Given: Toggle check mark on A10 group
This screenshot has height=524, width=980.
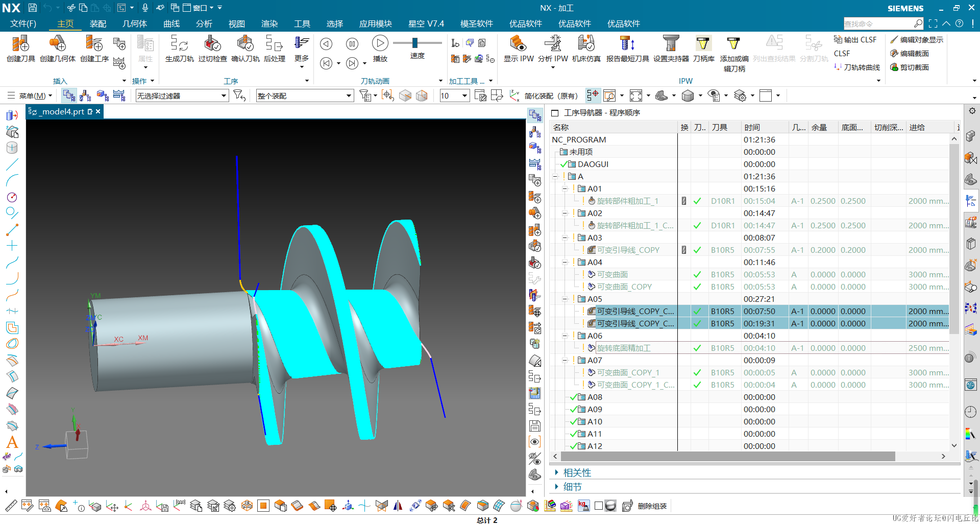Looking at the screenshot, I should coord(574,422).
